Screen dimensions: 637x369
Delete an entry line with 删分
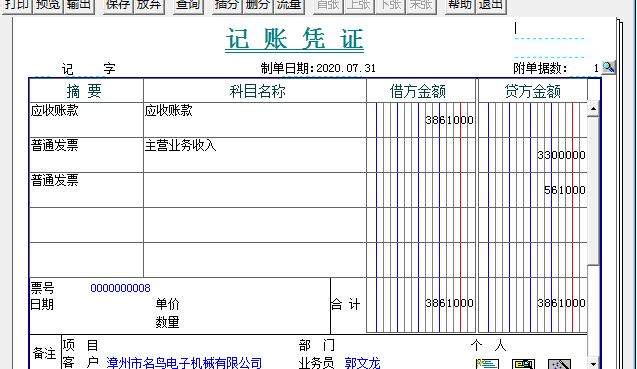(258, 6)
